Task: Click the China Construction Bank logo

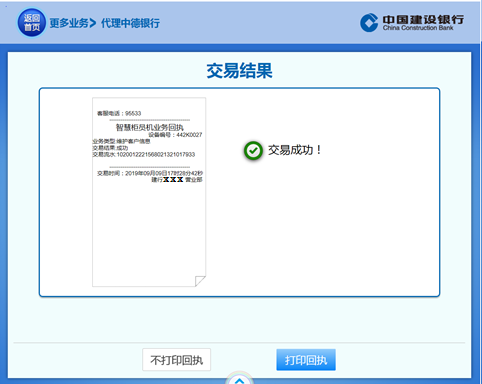Action: pos(412,23)
